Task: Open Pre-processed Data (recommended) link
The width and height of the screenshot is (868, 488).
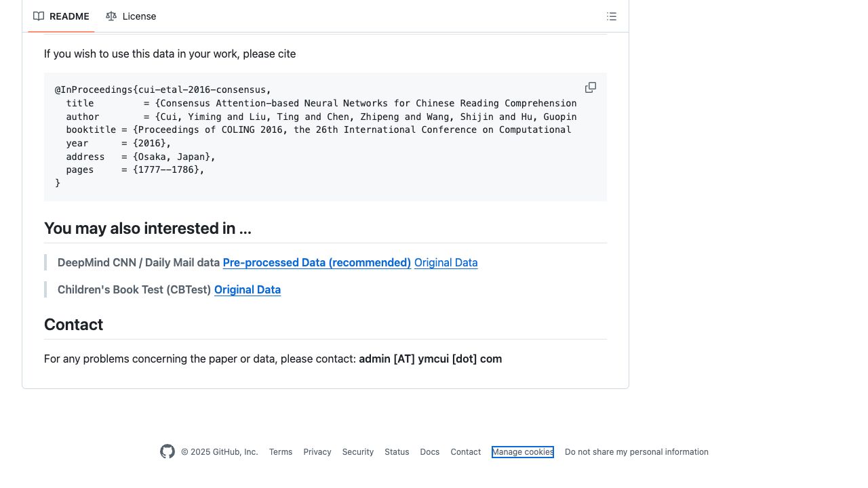Action: coord(317,262)
